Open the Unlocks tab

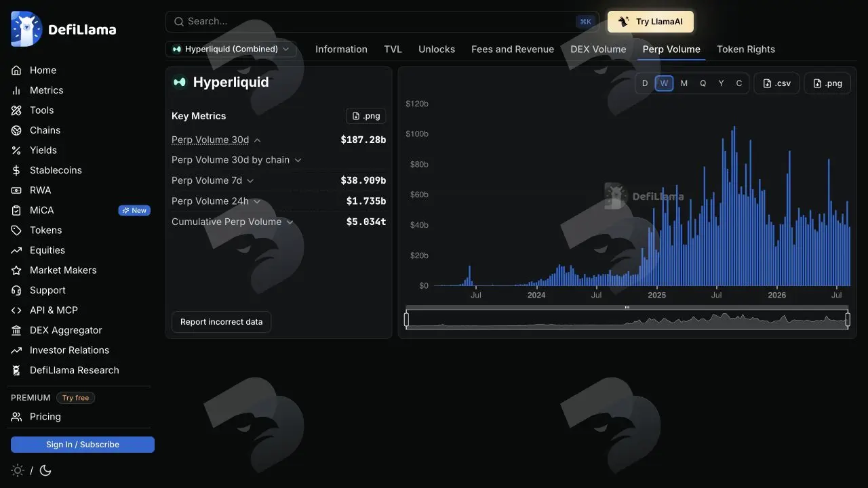pos(437,49)
